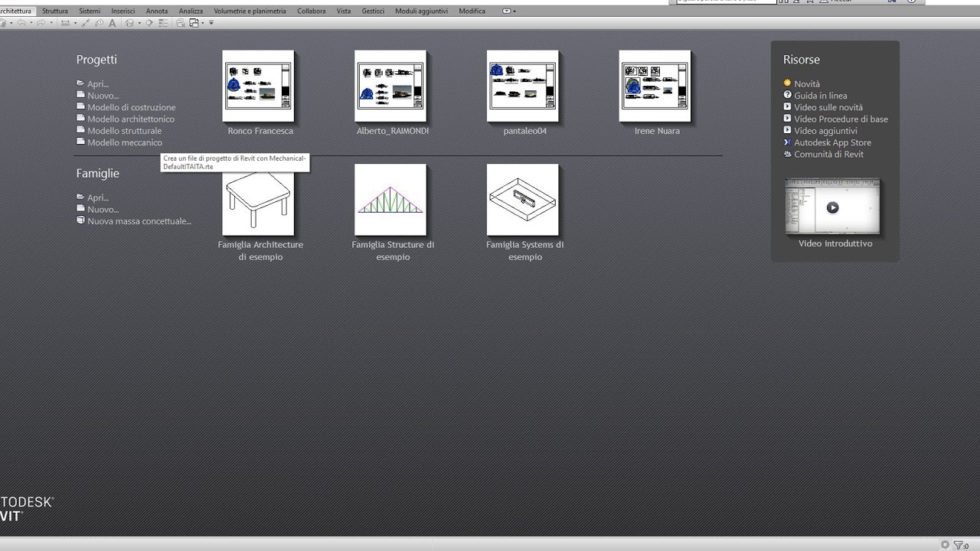Viewport: 980px width, 551px height.
Task: Expand the ribbon display options dropdown
Action: pyautogui.click(x=509, y=11)
